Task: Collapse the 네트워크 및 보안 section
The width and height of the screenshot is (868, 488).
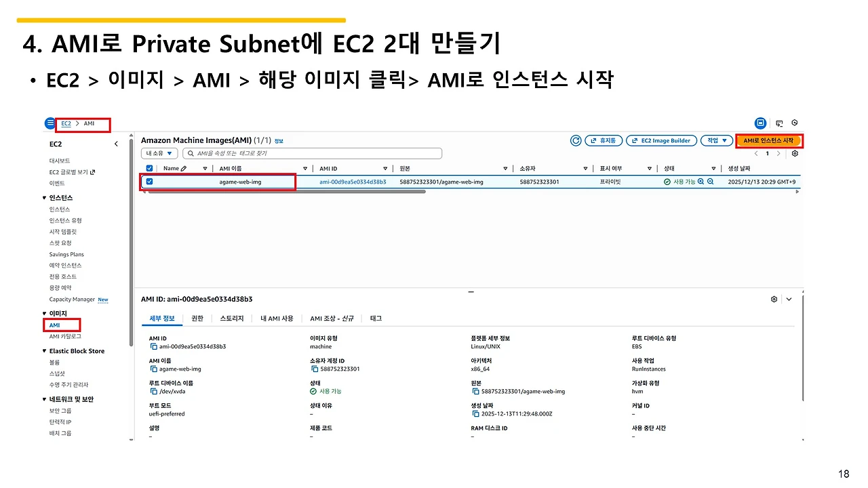Action: (45, 399)
